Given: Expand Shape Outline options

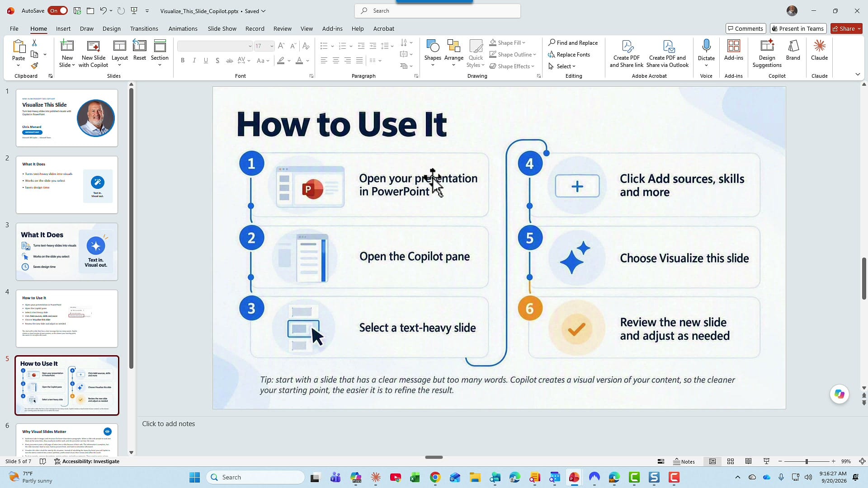Looking at the screenshot, I should [534, 55].
